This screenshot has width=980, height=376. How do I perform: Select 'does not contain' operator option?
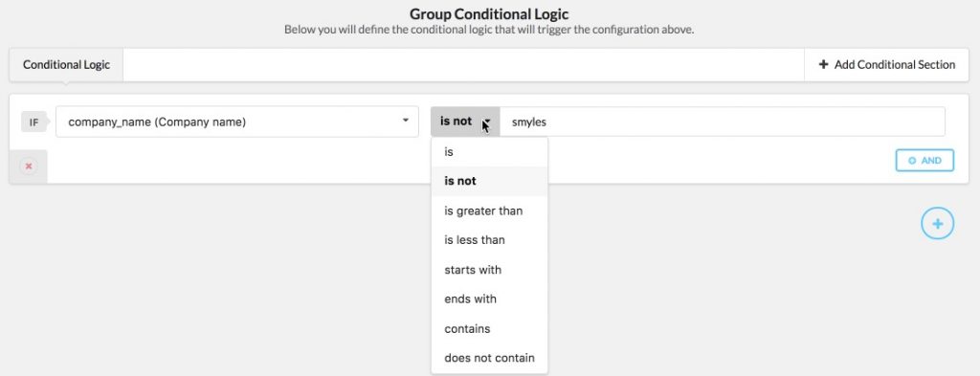[x=489, y=358]
